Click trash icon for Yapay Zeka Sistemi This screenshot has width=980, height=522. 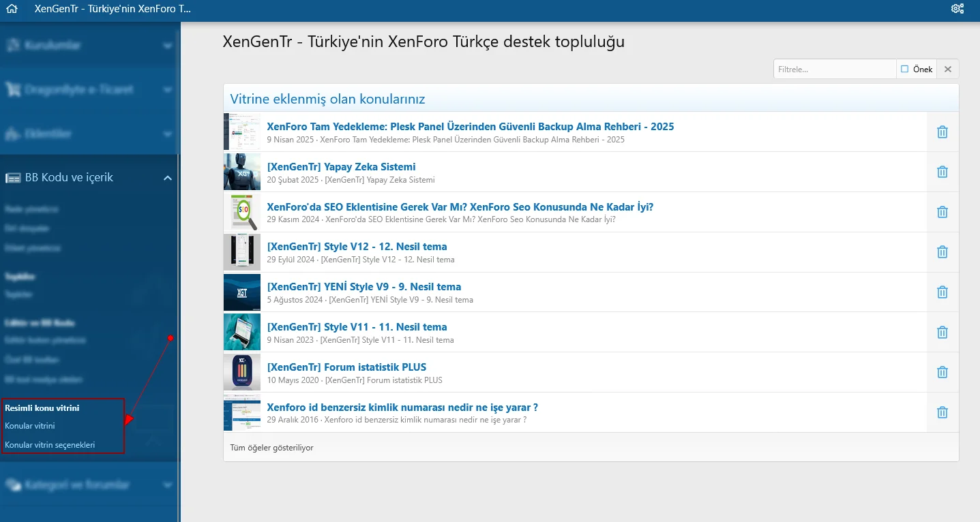pos(942,172)
